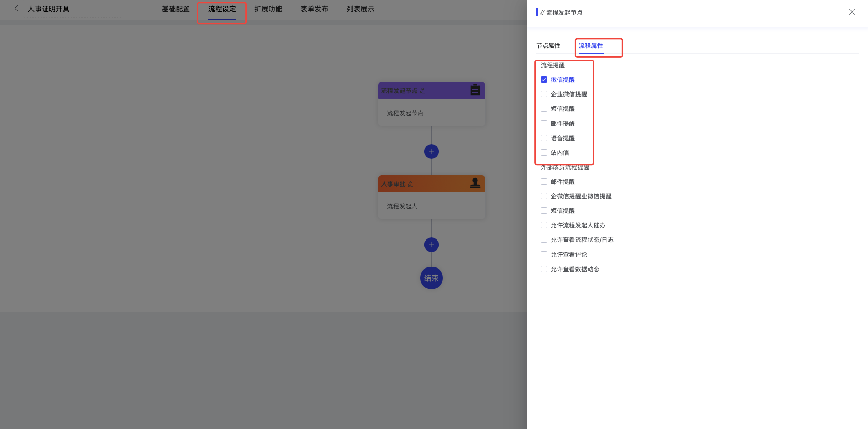The image size is (868, 429).
Task: Click the clipboard icon on 流程发起节点
Action: [475, 90]
